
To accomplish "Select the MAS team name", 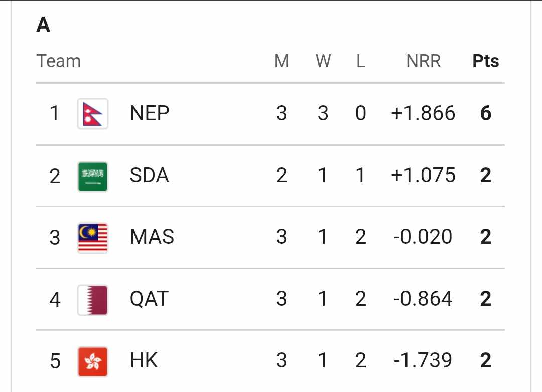I will pos(152,237).
